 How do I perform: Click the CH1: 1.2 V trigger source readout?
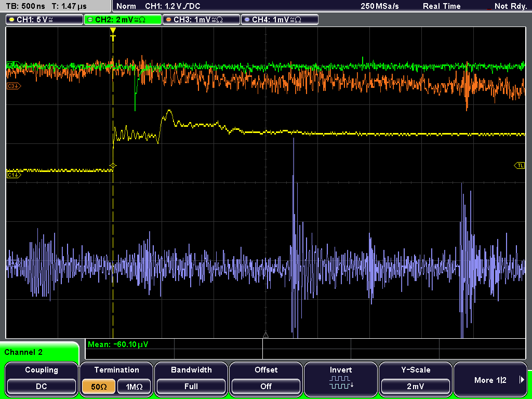click(x=172, y=6)
